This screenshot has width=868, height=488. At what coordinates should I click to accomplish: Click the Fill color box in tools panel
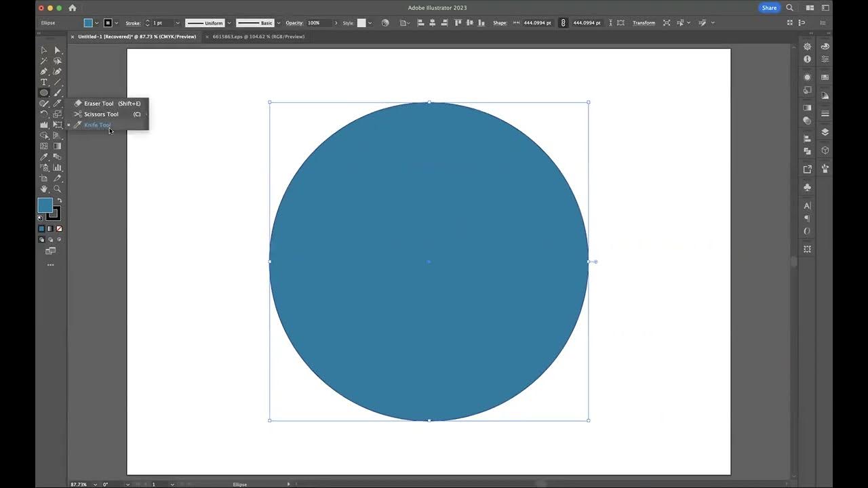[45, 204]
